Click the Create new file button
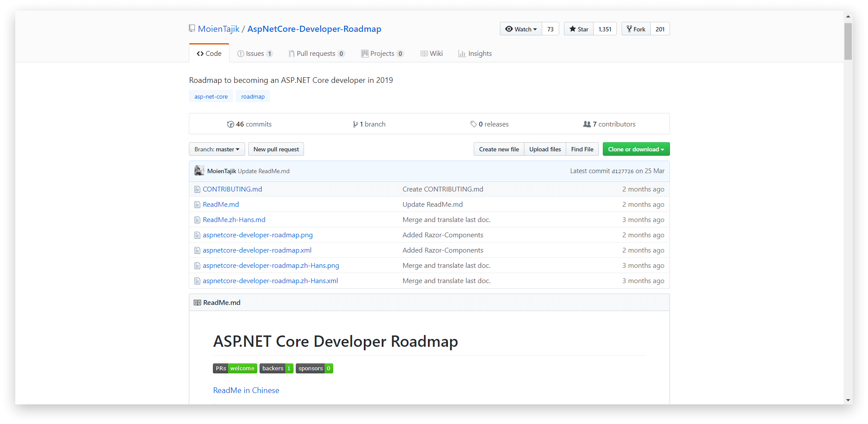 [499, 149]
